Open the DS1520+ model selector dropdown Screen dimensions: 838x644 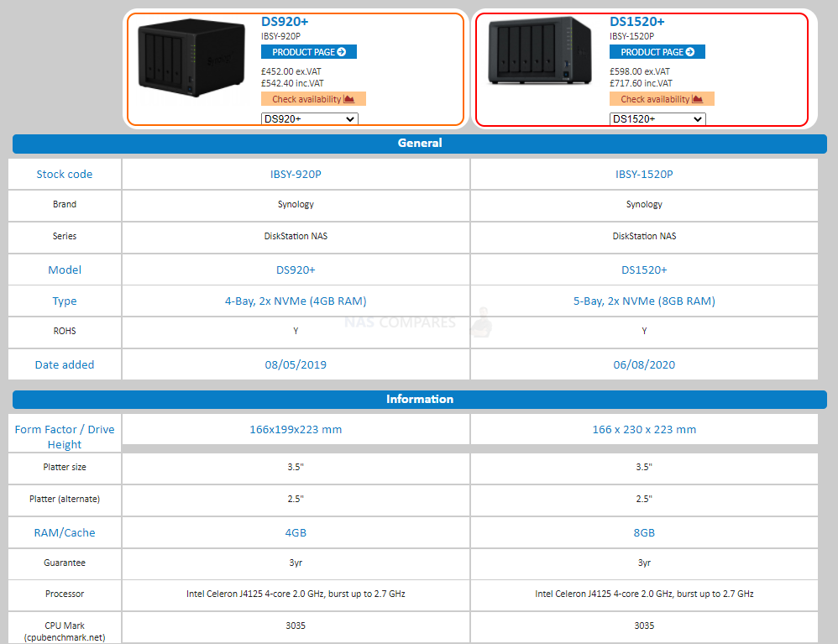click(657, 118)
